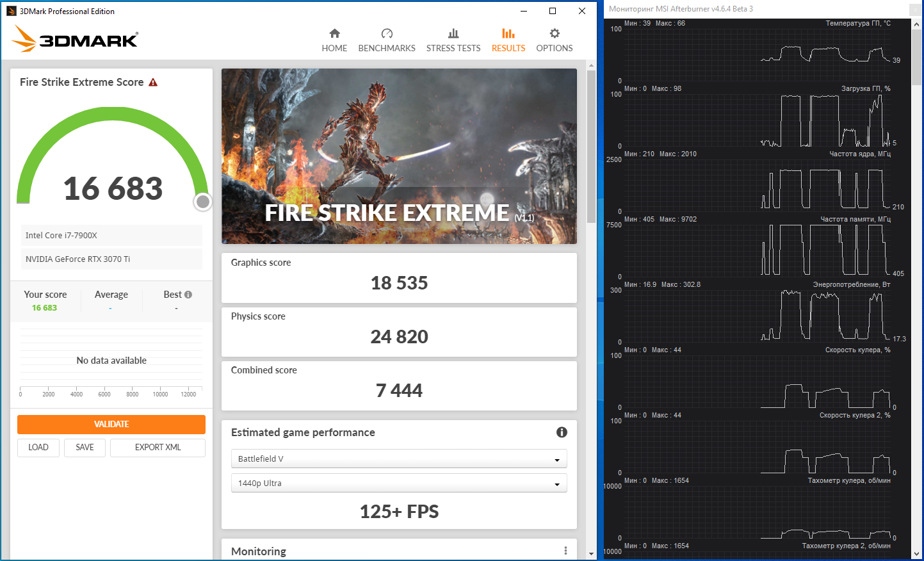
Task: Click the Home house icon
Action: click(x=334, y=34)
